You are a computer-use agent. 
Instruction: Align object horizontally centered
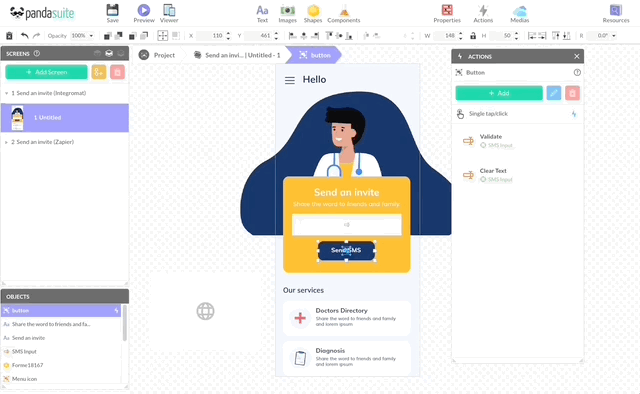(303, 36)
